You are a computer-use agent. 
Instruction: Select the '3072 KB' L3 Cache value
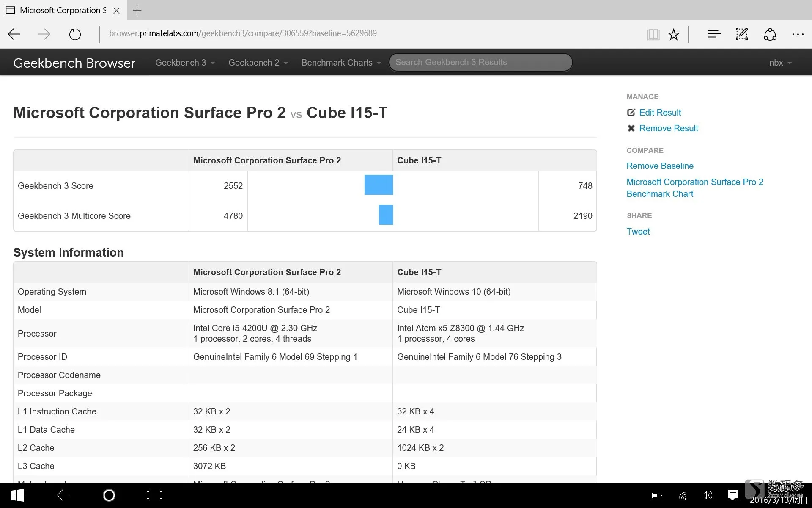pos(209,466)
